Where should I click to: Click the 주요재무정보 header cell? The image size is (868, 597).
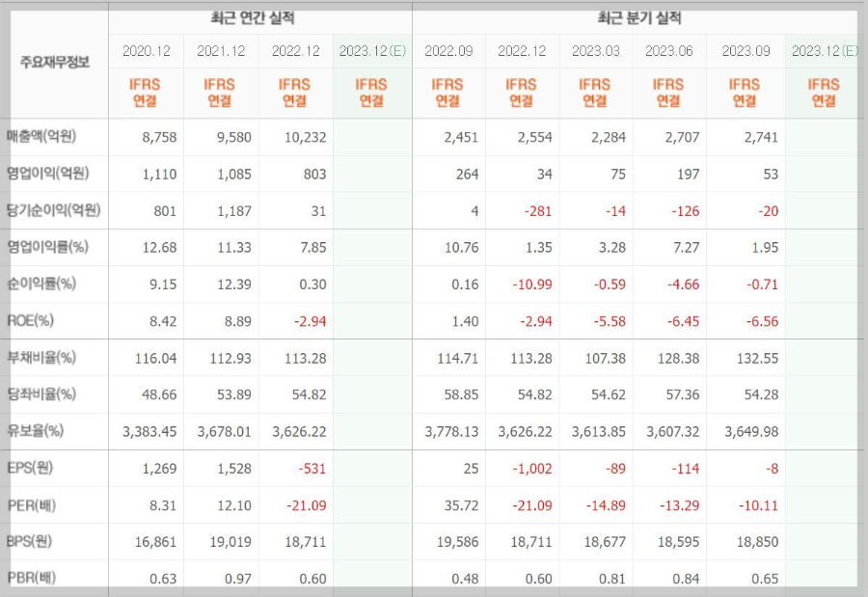(x=54, y=62)
